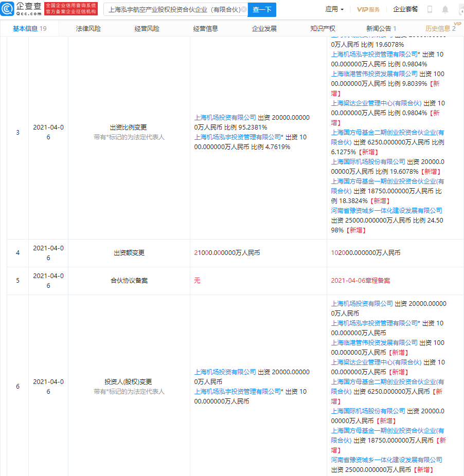Switch to the 新闻公告 tab

click(x=381, y=29)
